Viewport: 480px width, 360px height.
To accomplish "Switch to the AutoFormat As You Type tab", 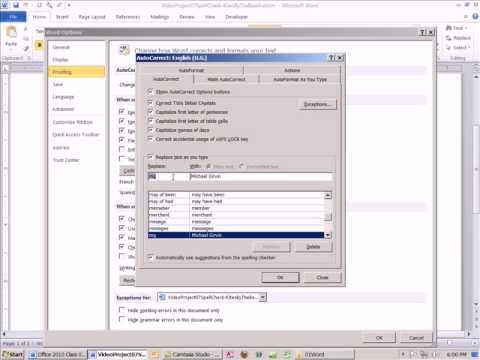I will [x=300, y=79].
